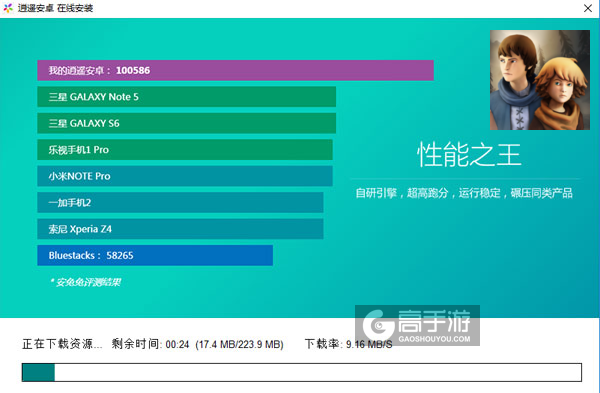Click the 自研引擎，超高跑分 tagline text
This screenshot has width=600, height=393.
[x=464, y=193]
